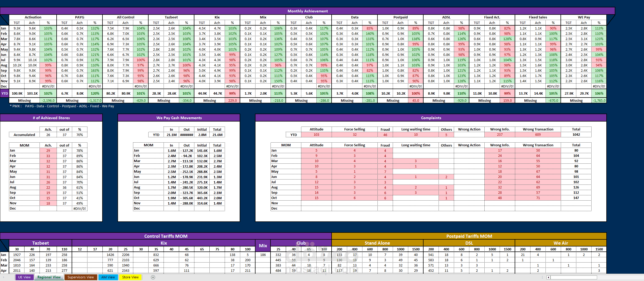This screenshot has width=644, height=281.
Task: Click DSL 200 February value 583
Action: pos(431,260)
